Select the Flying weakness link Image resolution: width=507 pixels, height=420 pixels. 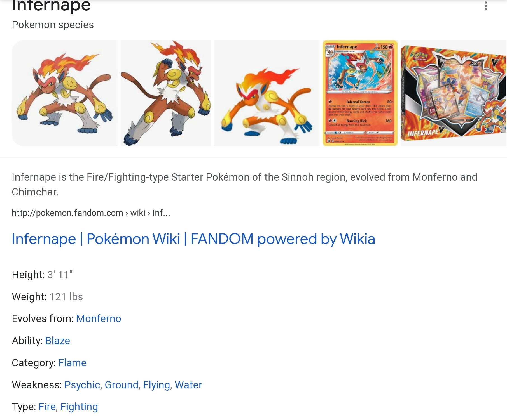[x=157, y=385]
